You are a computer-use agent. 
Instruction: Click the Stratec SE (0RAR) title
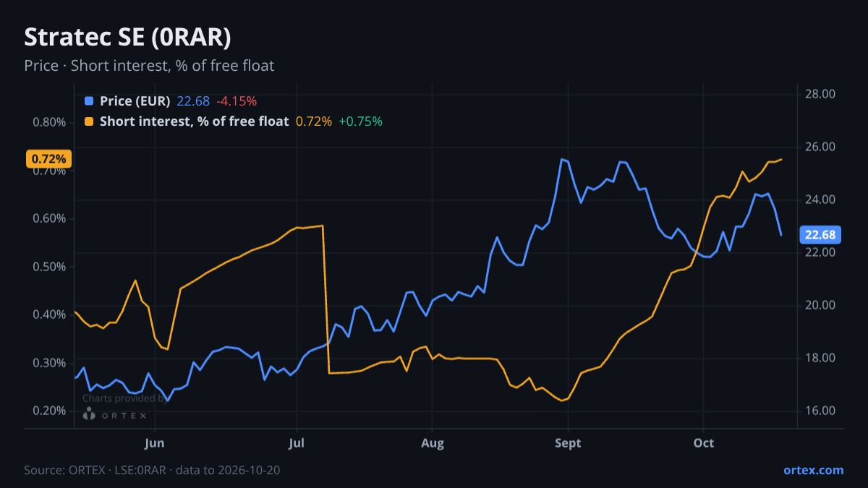click(128, 37)
